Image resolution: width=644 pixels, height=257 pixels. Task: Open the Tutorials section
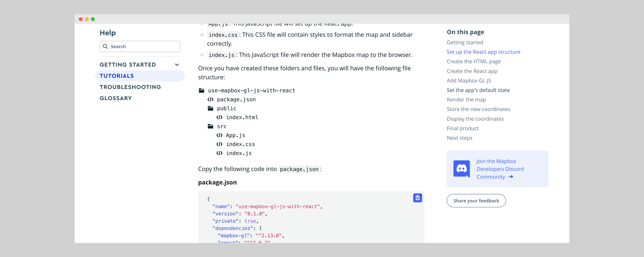click(117, 76)
